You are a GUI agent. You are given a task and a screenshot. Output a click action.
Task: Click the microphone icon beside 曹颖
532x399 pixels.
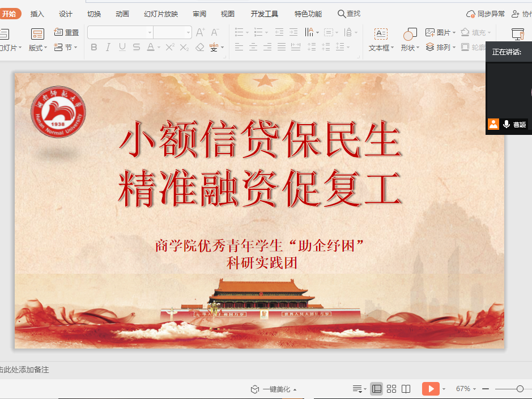[x=506, y=124]
